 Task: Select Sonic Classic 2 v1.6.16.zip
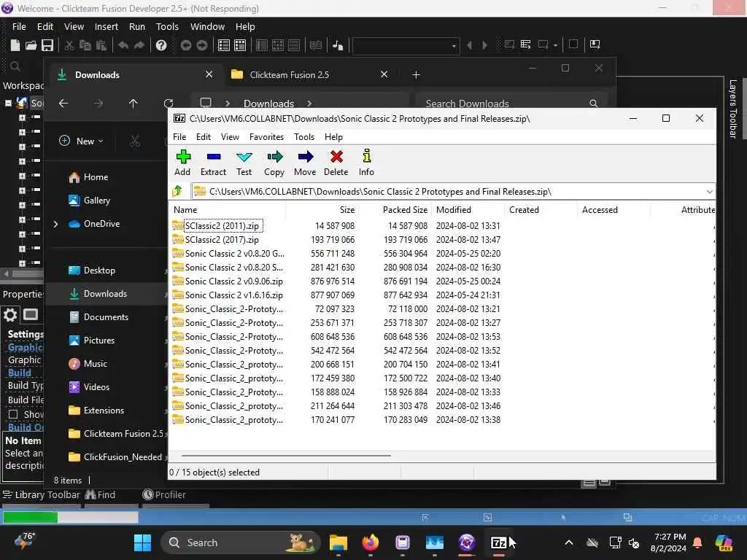coord(234,295)
